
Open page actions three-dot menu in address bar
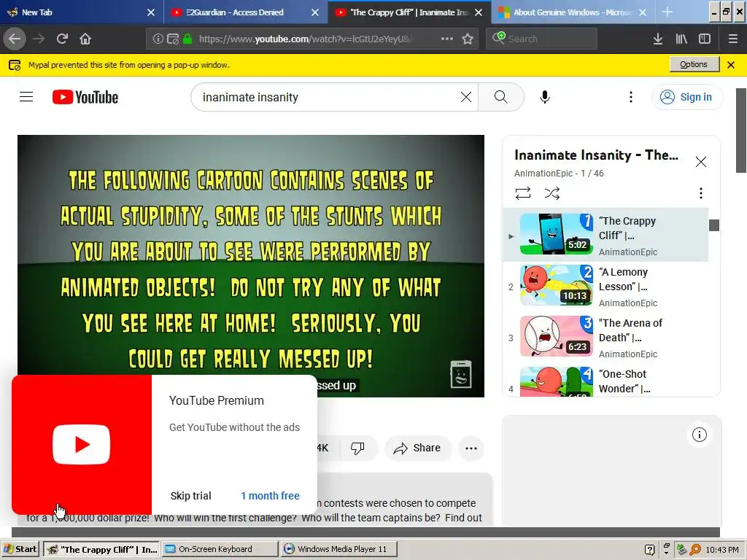447,39
